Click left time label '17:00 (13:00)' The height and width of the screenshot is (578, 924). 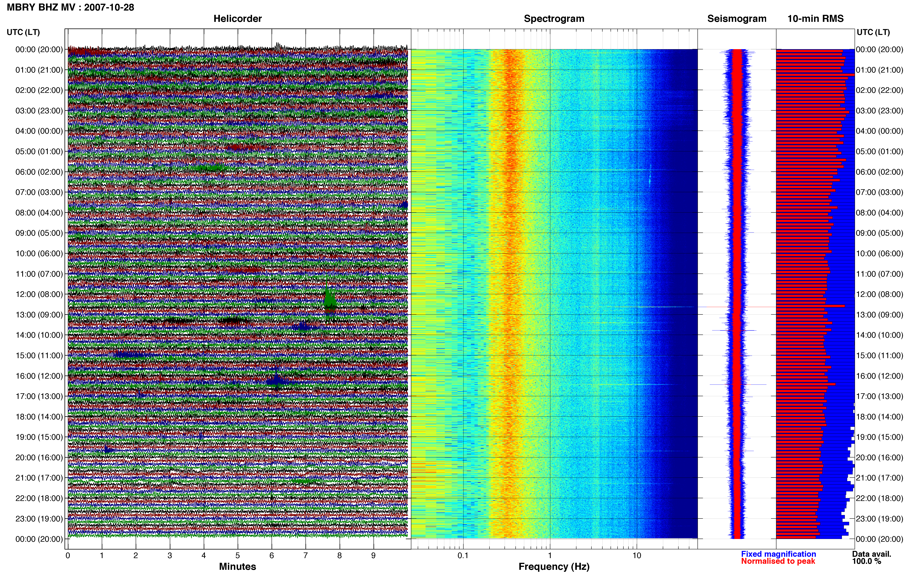tap(39, 396)
